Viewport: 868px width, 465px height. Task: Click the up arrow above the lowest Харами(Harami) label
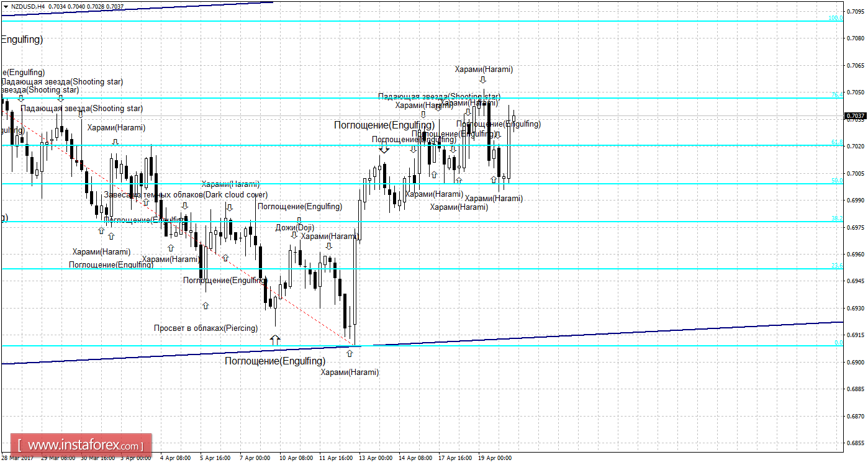(x=350, y=353)
